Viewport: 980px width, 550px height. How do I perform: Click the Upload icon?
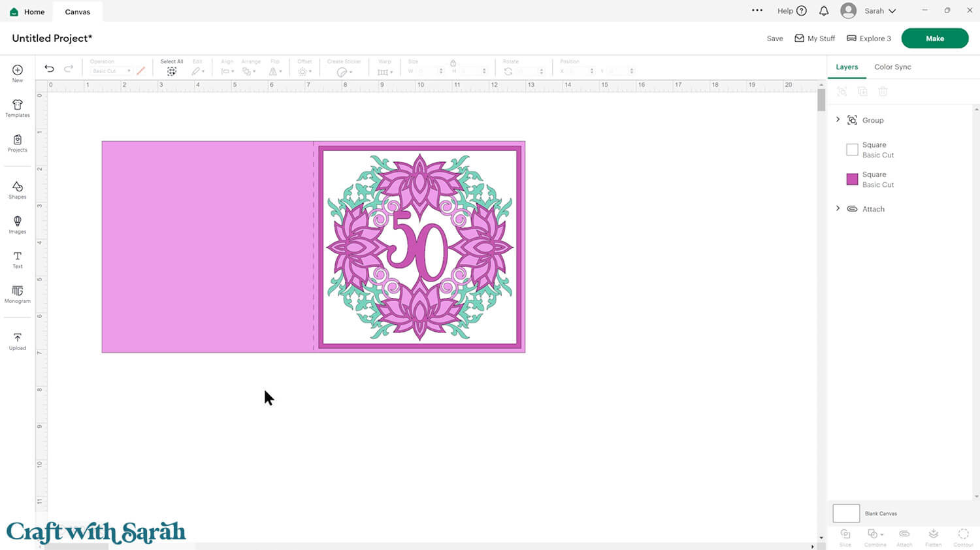click(18, 341)
